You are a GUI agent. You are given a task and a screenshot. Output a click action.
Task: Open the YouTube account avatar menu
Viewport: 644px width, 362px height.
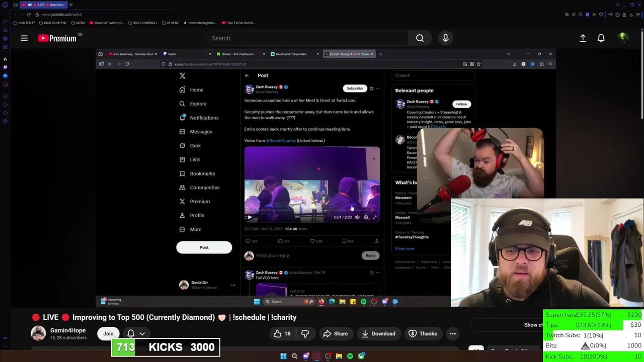pos(622,38)
